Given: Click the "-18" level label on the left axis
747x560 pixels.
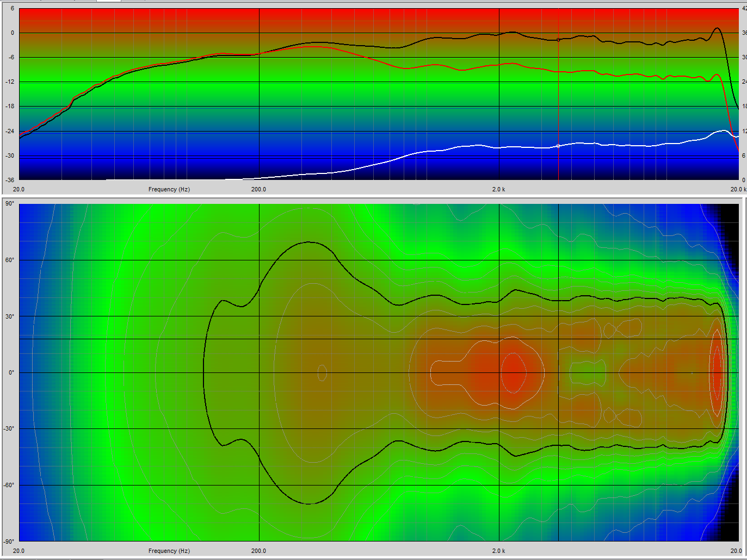Looking at the screenshot, I should [x=10, y=106].
